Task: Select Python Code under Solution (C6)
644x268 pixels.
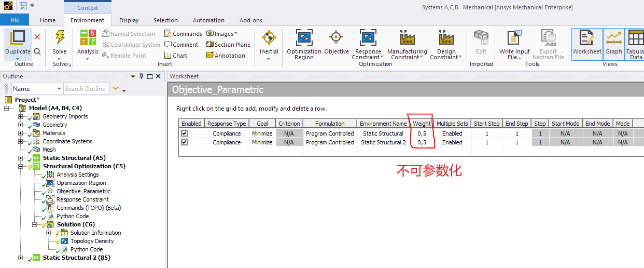Action: coord(87,249)
